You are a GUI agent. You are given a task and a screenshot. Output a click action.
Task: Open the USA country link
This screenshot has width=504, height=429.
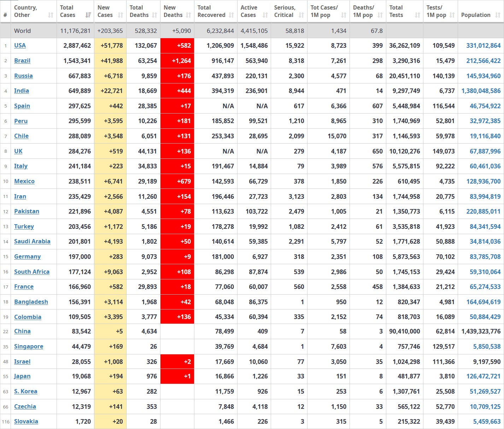pyautogui.click(x=20, y=45)
